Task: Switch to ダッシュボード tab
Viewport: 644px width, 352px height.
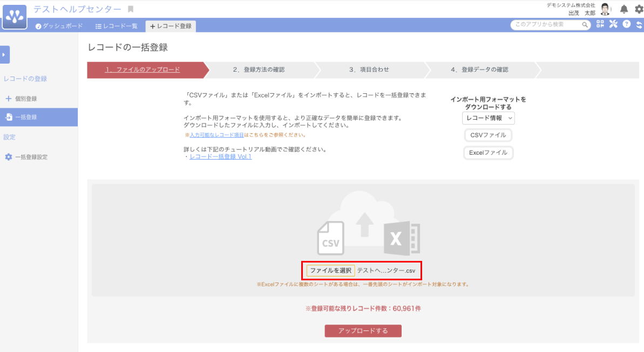Action: tap(59, 26)
